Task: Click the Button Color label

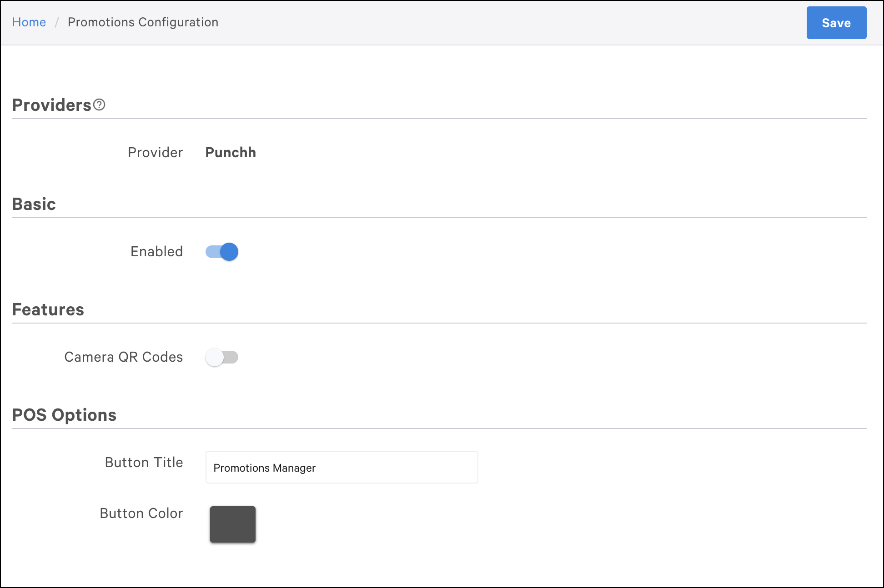Action: (x=141, y=513)
